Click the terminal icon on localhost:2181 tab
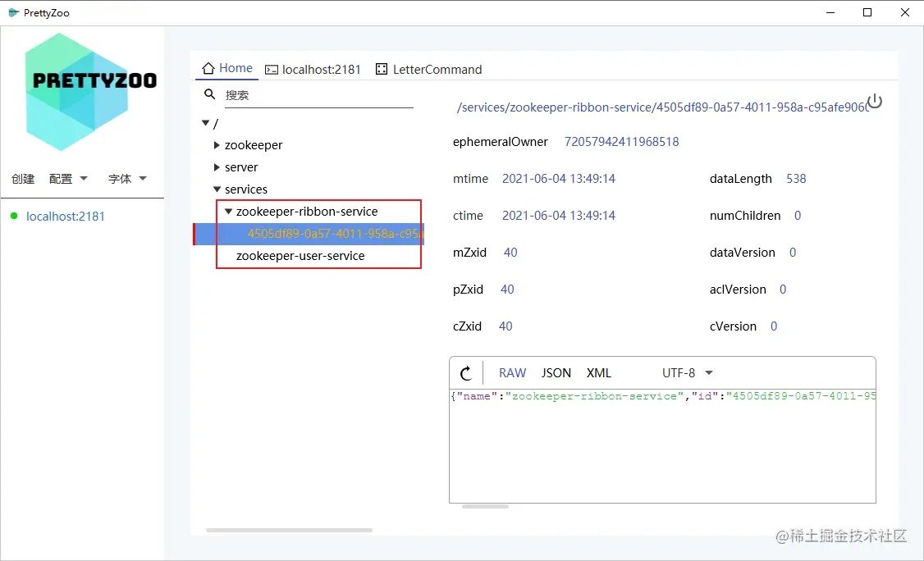Image resolution: width=924 pixels, height=561 pixels. tap(271, 70)
